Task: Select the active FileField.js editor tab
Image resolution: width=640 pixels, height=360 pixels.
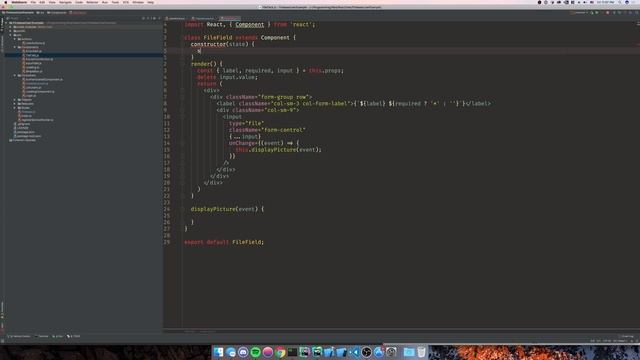Action: [230, 18]
